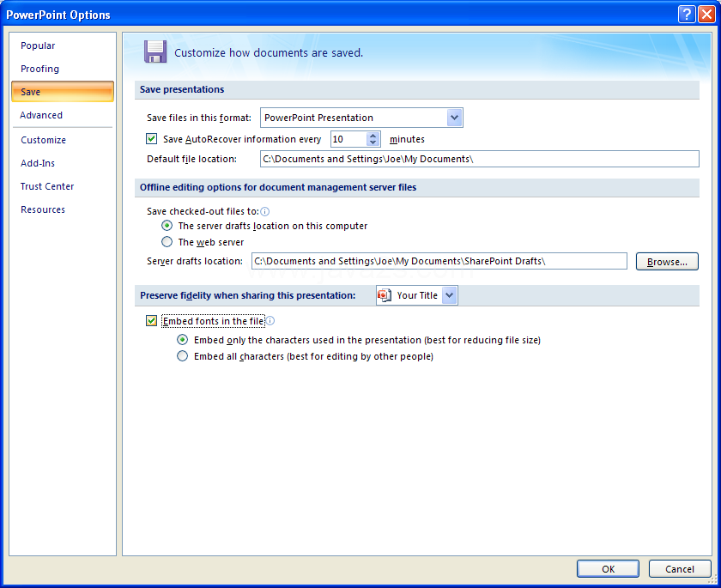The image size is (721, 588).
Task: Click the resize grip at dialog corner
Action: pyautogui.click(x=713, y=580)
